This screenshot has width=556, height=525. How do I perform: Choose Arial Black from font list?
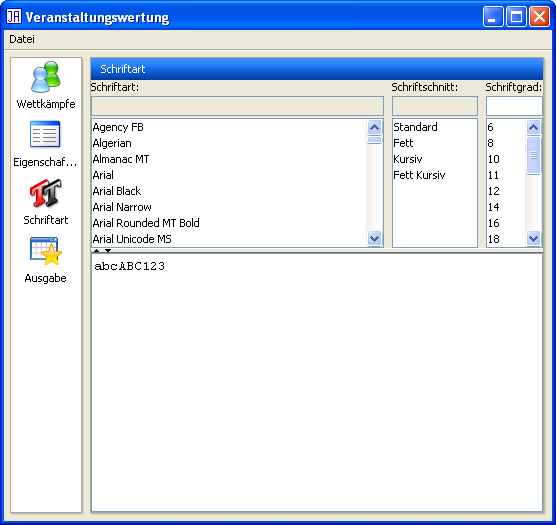[117, 191]
